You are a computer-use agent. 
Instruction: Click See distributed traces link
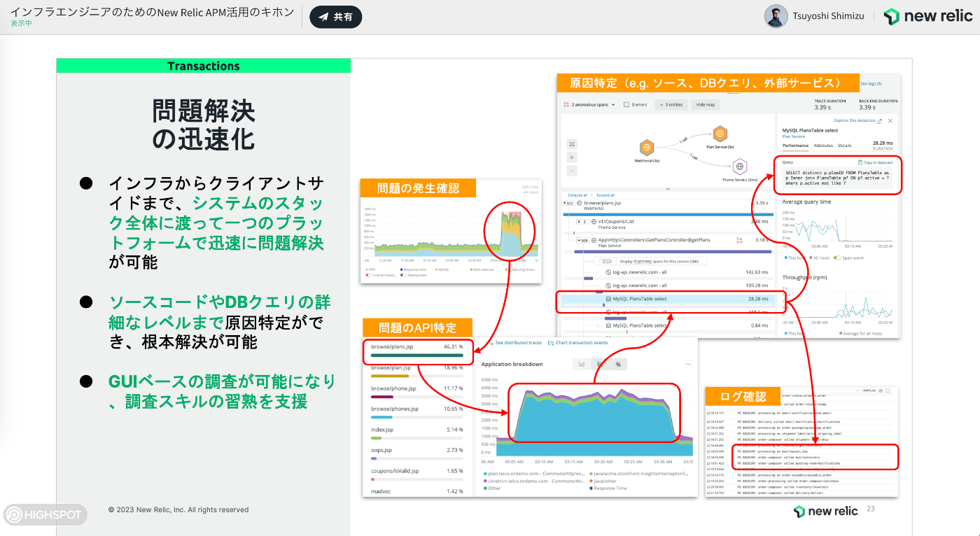(515, 343)
